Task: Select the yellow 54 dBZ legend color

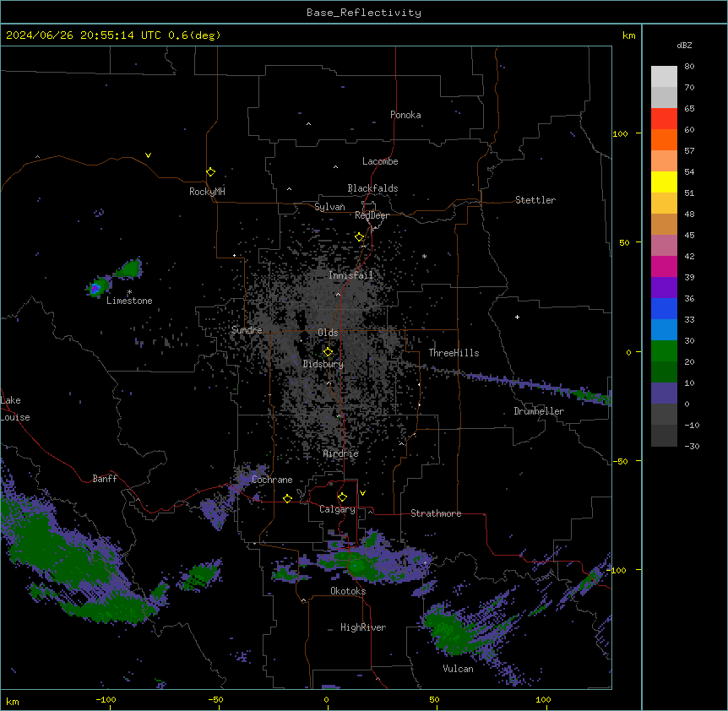Action: point(664,182)
